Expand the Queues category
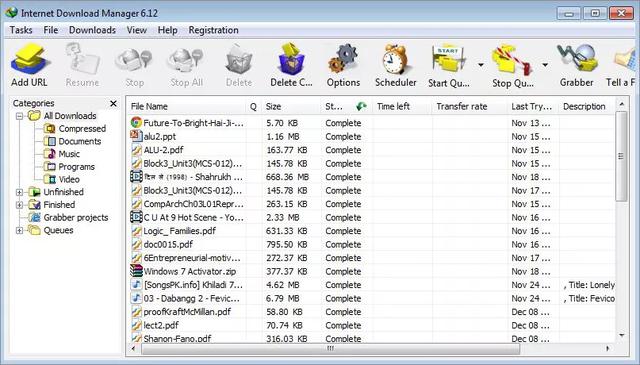This screenshot has width=640, height=365. [19, 230]
